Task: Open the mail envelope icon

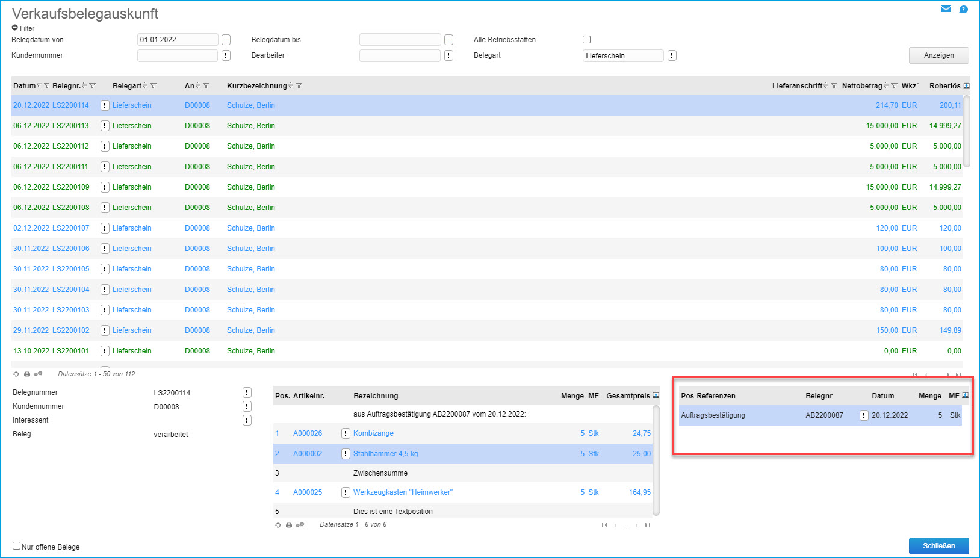Action: click(x=946, y=9)
